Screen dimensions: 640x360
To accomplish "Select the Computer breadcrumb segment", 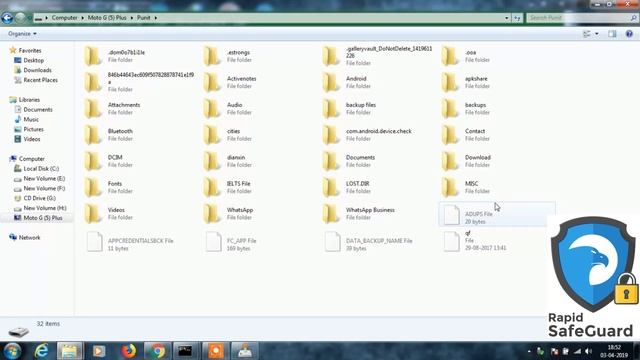I will click(64, 18).
